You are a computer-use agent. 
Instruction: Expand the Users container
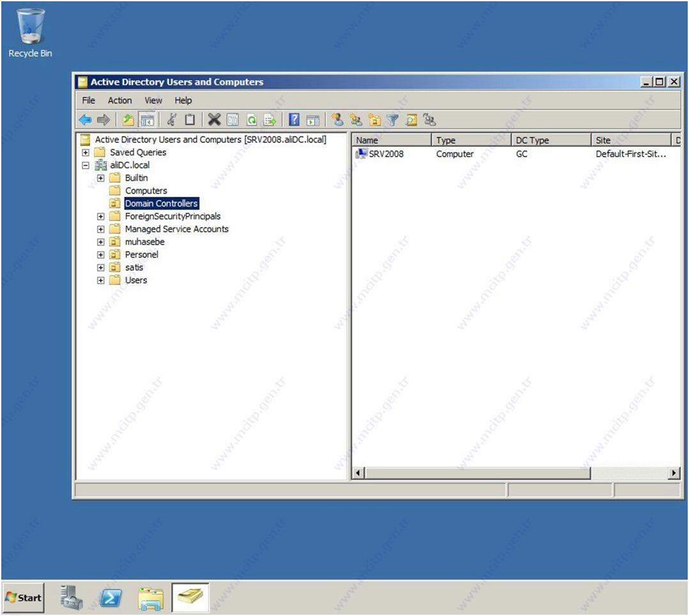pyautogui.click(x=100, y=281)
